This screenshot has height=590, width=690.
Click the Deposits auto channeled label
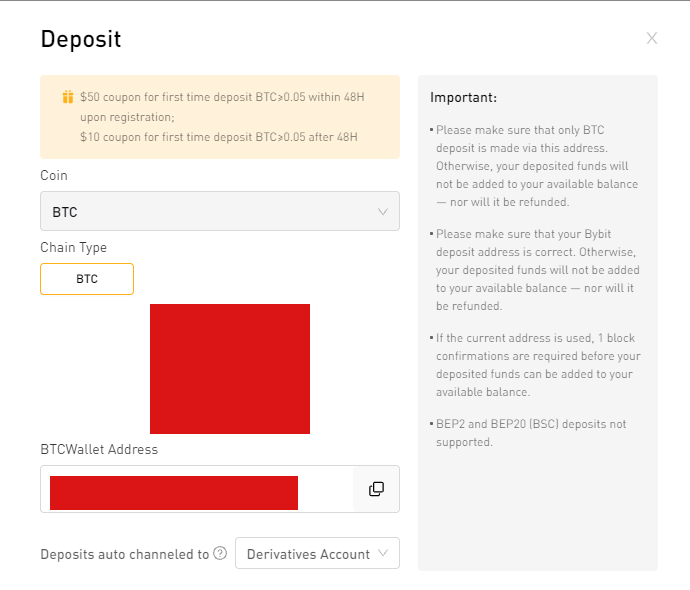(125, 554)
